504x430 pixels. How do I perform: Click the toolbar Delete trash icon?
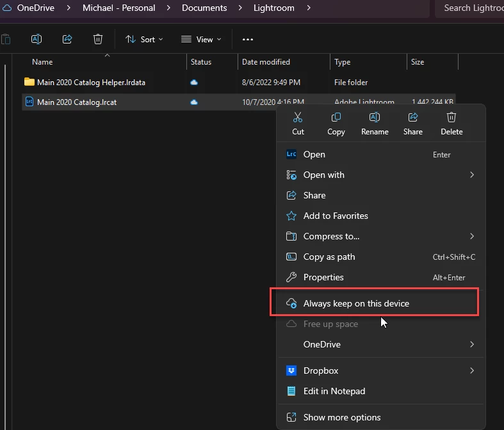tap(98, 39)
